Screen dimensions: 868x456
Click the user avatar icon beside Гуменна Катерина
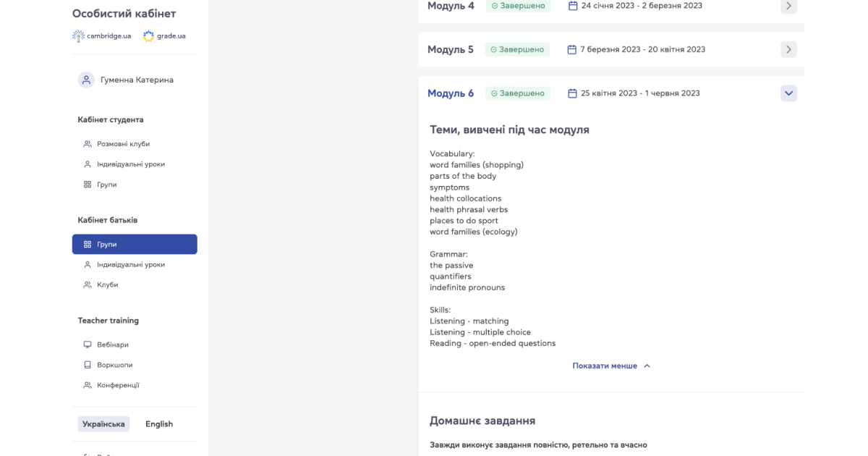click(x=86, y=80)
